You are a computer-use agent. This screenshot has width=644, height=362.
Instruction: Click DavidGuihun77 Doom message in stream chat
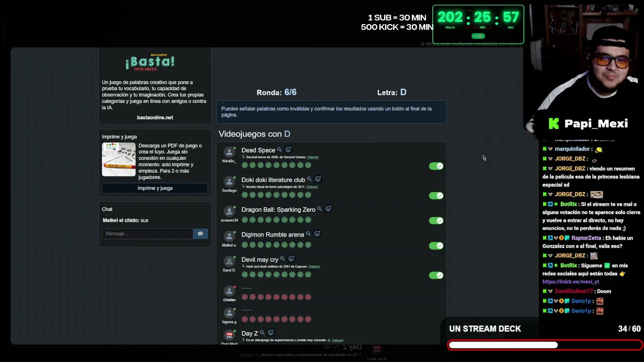pyautogui.click(x=577, y=291)
